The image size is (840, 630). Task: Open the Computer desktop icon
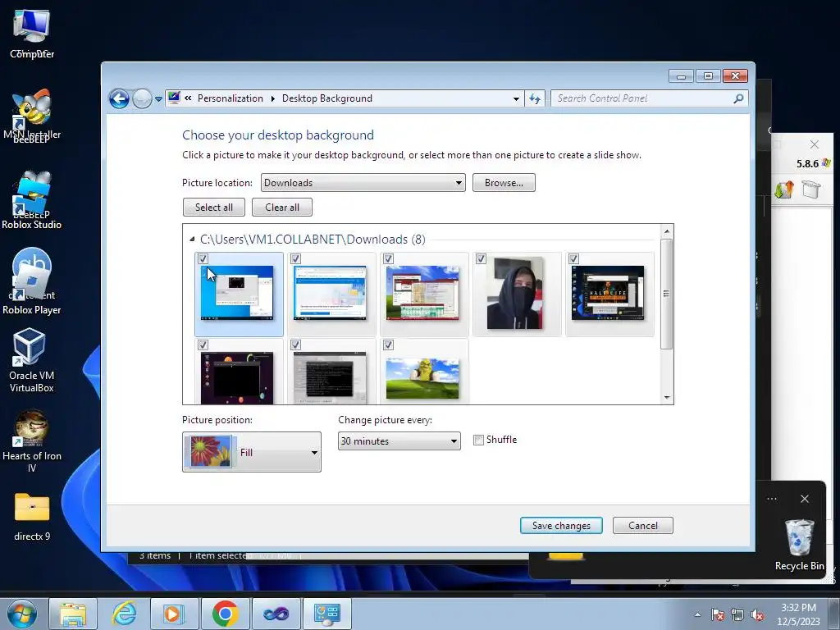(32, 33)
